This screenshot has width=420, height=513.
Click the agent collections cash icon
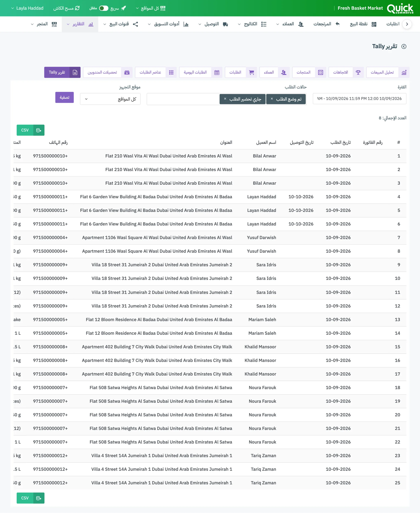[x=127, y=72]
